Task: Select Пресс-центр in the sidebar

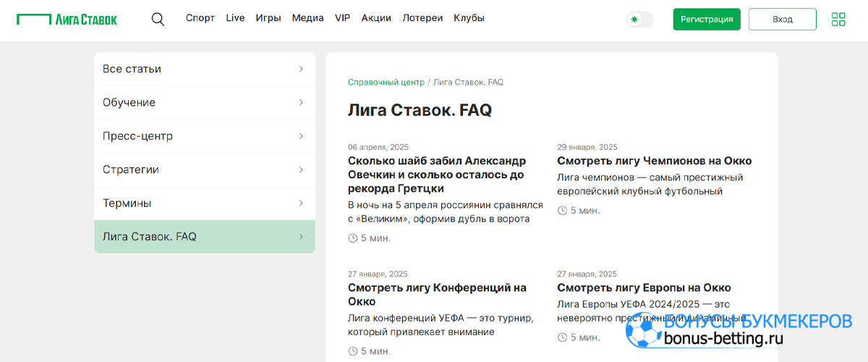Action: tap(205, 136)
